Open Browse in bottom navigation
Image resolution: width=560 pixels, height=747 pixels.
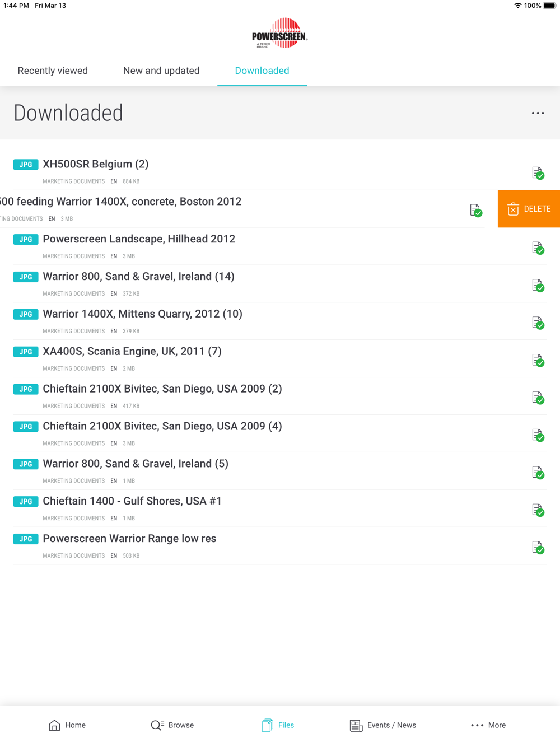tap(172, 725)
